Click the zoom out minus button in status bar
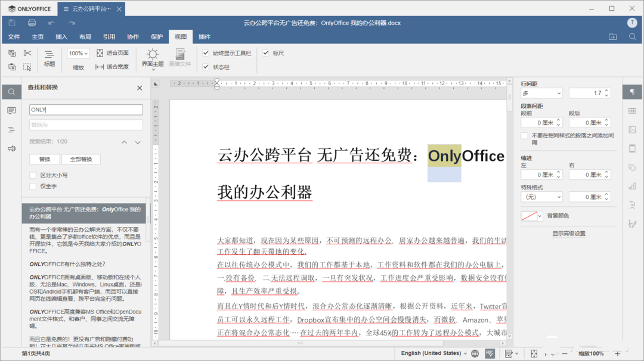This screenshot has width=644, height=361. (565, 353)
